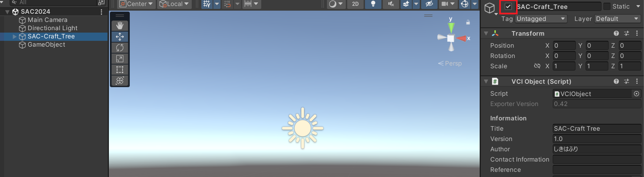Image resolution: width=644 pixels, height=177 pixels.
Task: Select the sun directional light gizmo
Action: 303,128
